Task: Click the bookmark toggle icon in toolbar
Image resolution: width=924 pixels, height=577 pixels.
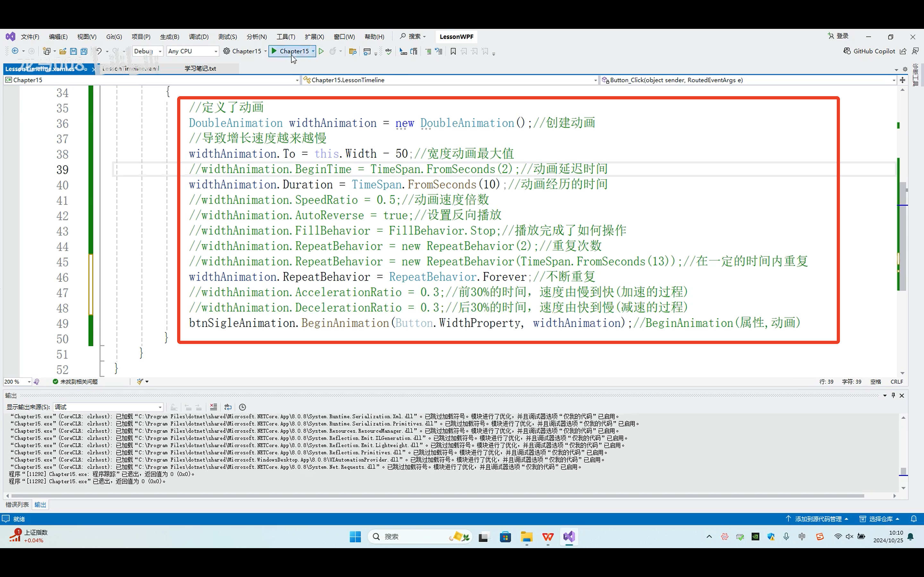Action: point(453,51)
